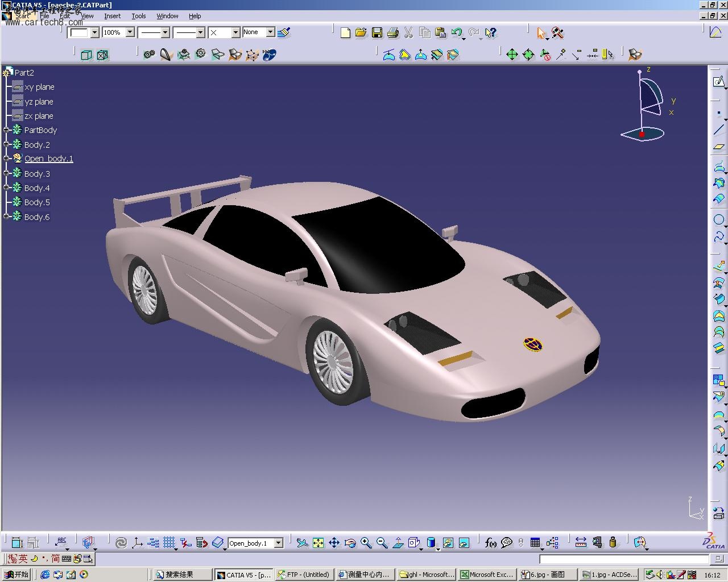Open the Tools menu
Screen dimensions: 728x582
point(139,16)
